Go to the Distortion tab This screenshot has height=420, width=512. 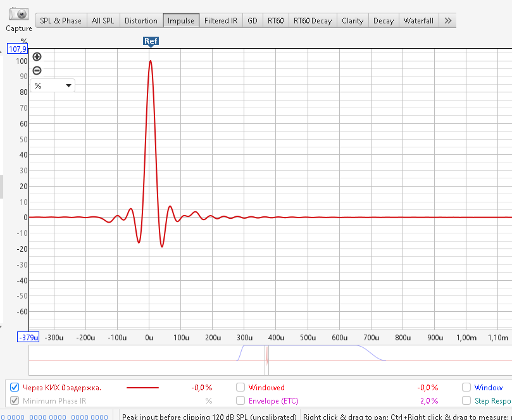click(140, 21)
